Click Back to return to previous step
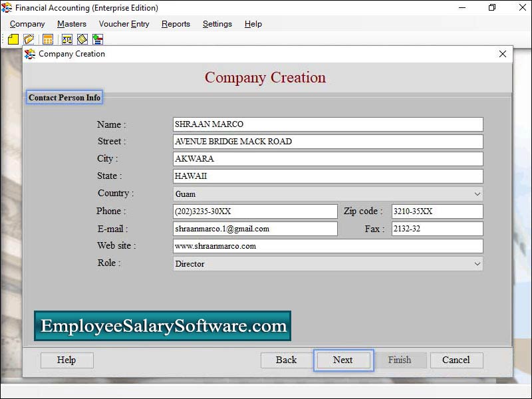 (286, 360)
